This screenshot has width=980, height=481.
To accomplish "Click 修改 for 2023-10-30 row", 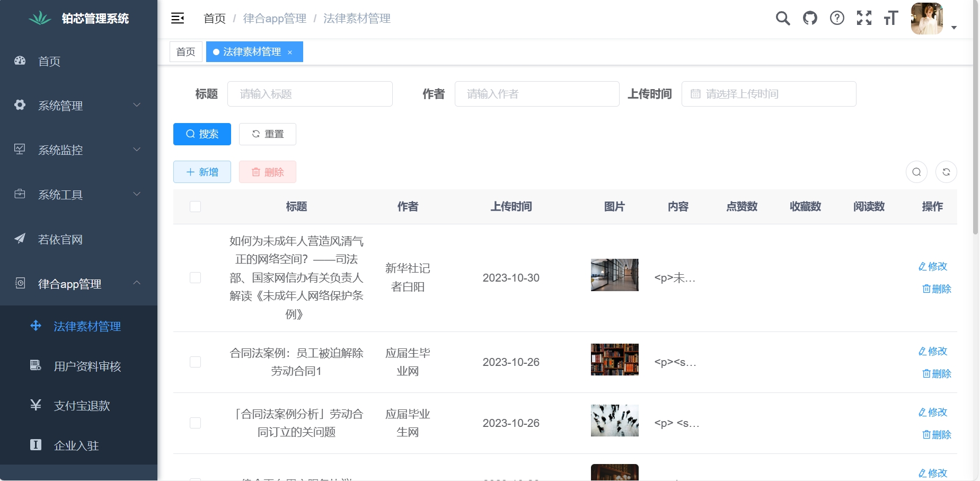I will (933, 266).
